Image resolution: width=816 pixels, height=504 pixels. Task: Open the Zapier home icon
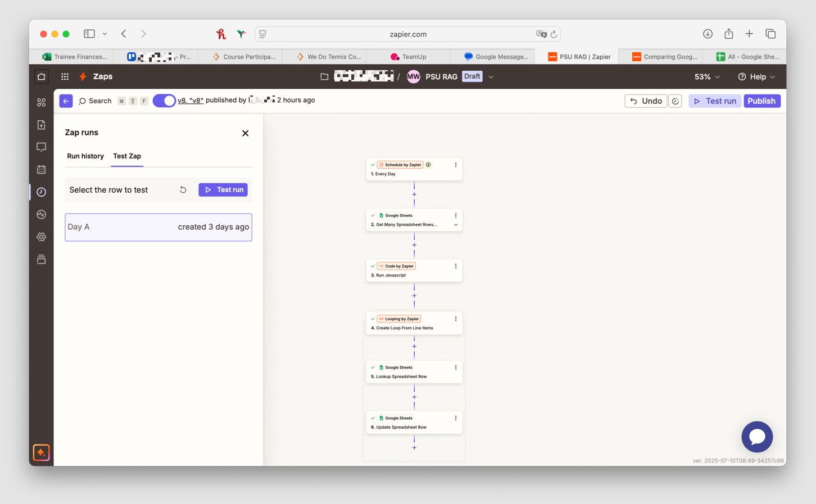point(41,76)
